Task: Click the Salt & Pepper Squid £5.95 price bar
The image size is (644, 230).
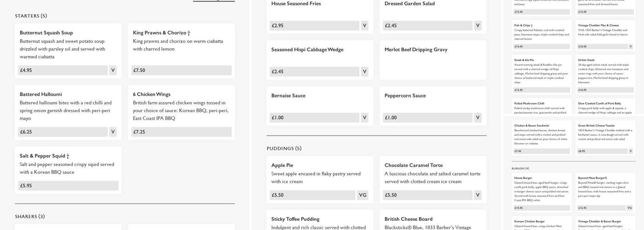Action: pos(68,186)
